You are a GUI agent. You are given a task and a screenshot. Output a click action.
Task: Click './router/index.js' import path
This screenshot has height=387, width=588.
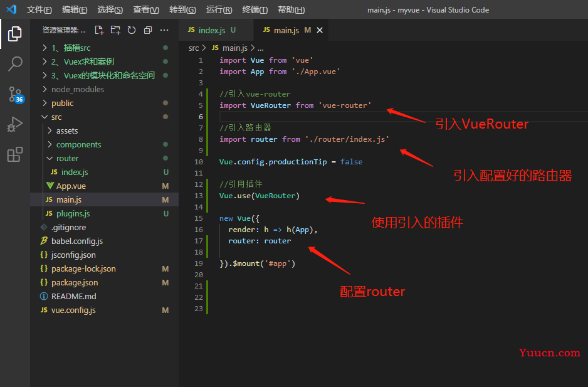(347, 139)
